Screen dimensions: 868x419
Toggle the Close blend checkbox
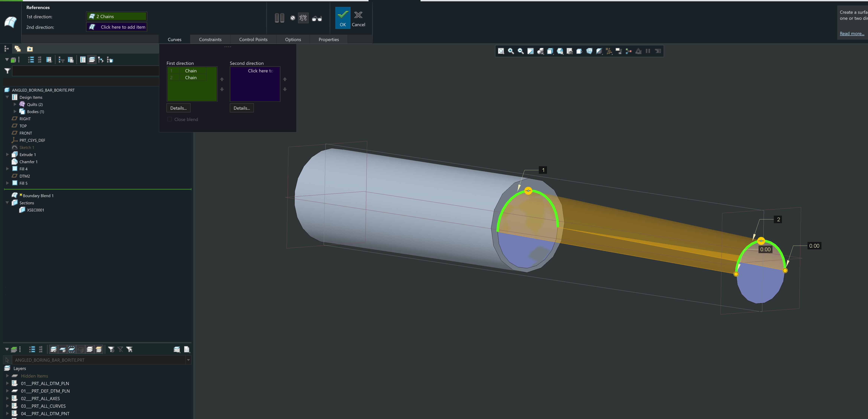pyautogui.click(x=170, y=119)
